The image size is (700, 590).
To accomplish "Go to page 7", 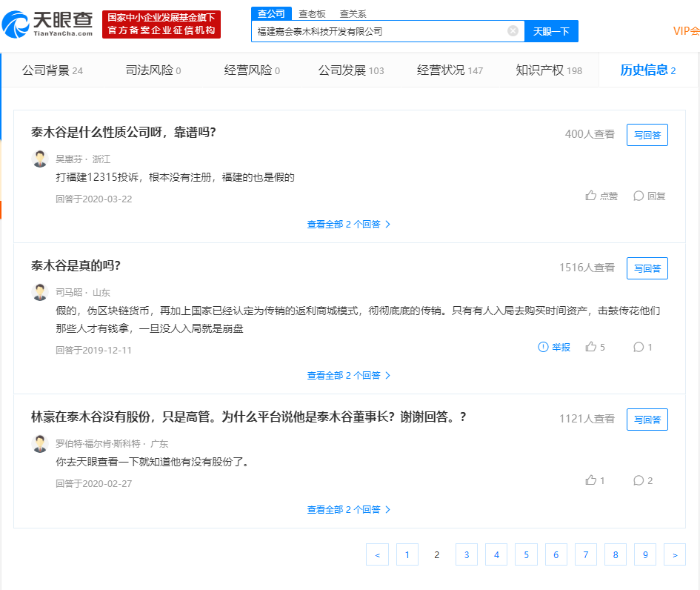I will point(586,554).
